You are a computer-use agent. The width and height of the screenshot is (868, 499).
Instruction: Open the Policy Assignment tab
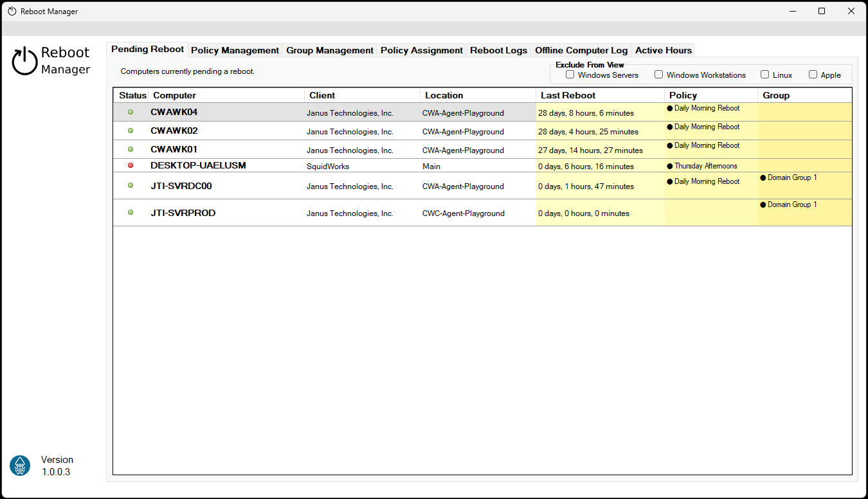coord(422,50)
